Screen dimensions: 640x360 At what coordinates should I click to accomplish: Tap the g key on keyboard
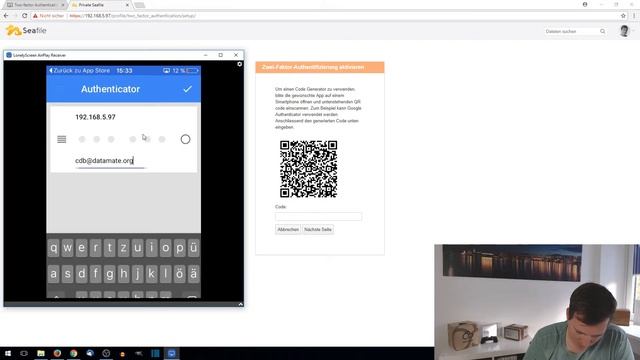pos(109,274)
